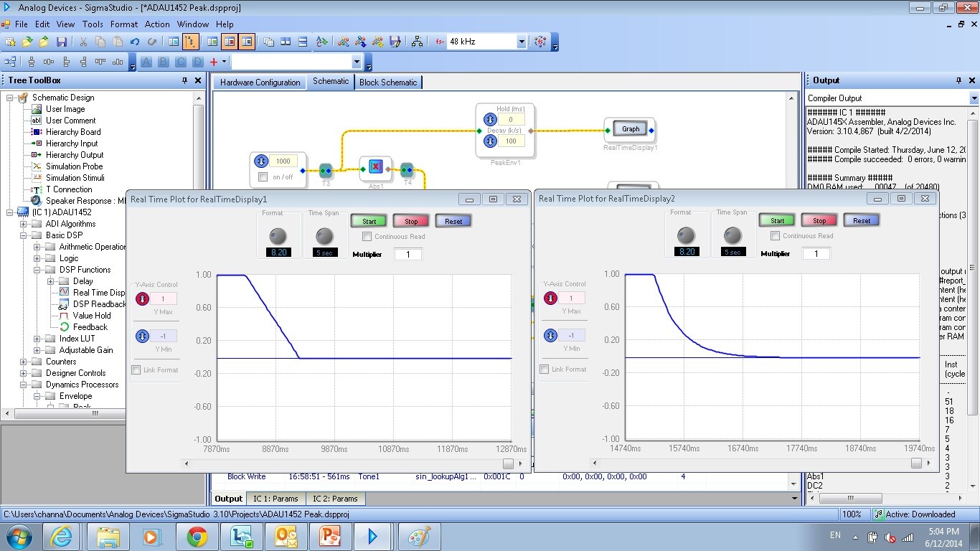Open Google Chrome from the taskbar
980x551 pixels.
tap(197, 536)
